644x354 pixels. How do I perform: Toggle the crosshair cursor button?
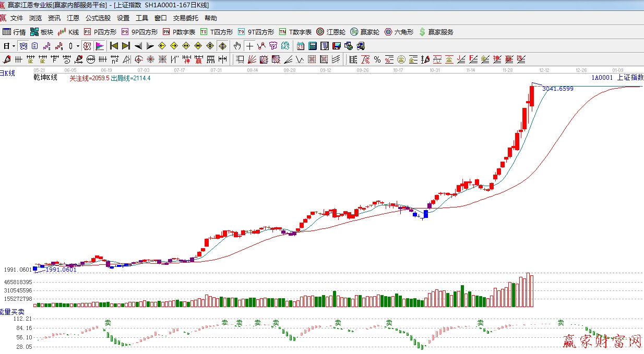coord(250,46)
